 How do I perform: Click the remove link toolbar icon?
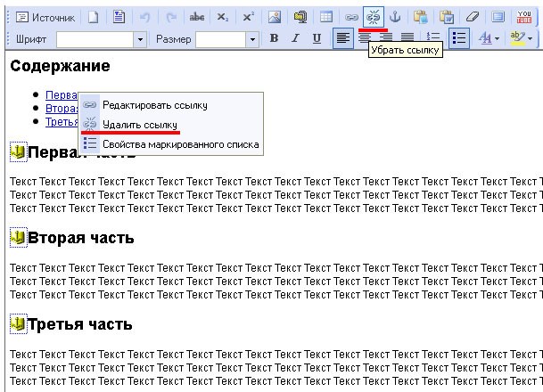[x=374, y=17]
